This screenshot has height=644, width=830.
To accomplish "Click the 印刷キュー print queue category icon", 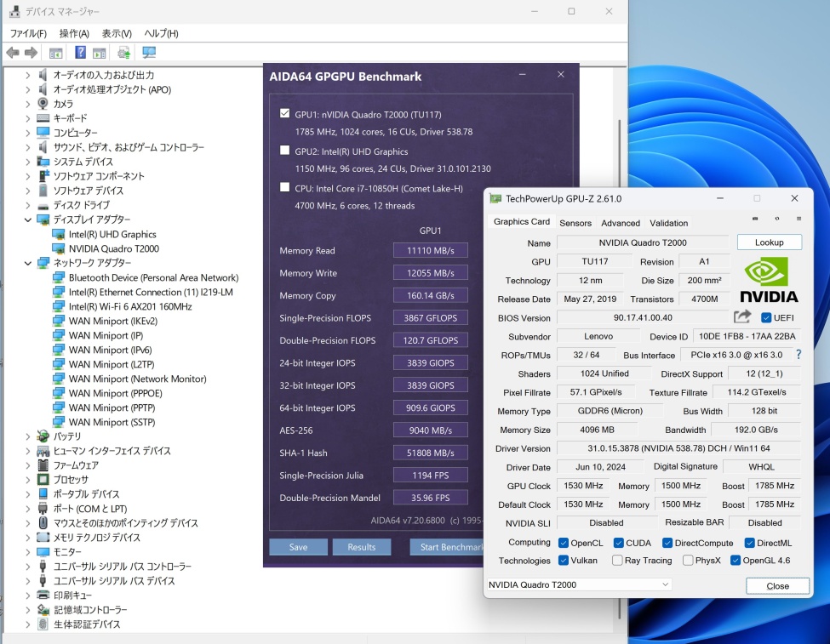I will (x=43, y=596).
